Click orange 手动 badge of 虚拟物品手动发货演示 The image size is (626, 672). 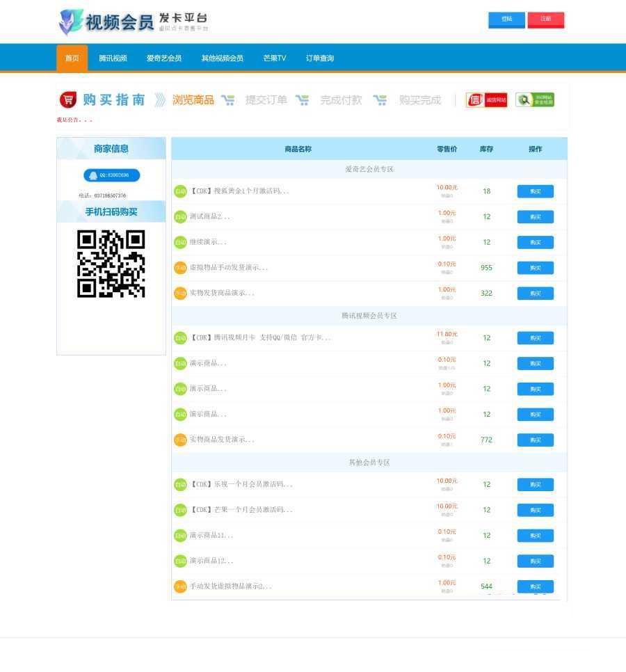tap(180, 268)
